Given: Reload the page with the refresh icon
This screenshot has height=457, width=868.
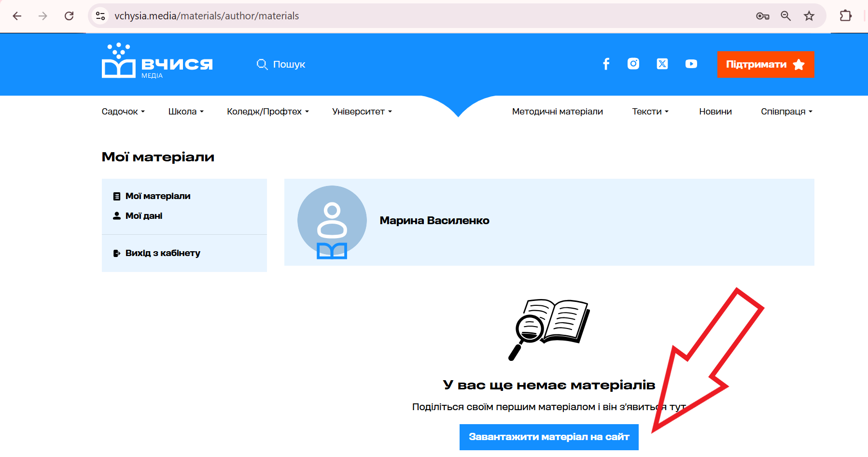Looking at the screenshot, I should 69,16.
